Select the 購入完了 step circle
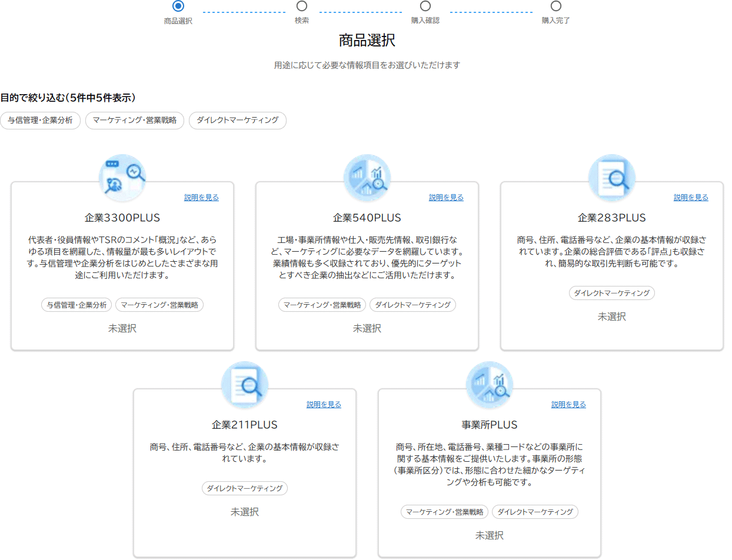The image size is (732, 560). click(x=556, y=6)
